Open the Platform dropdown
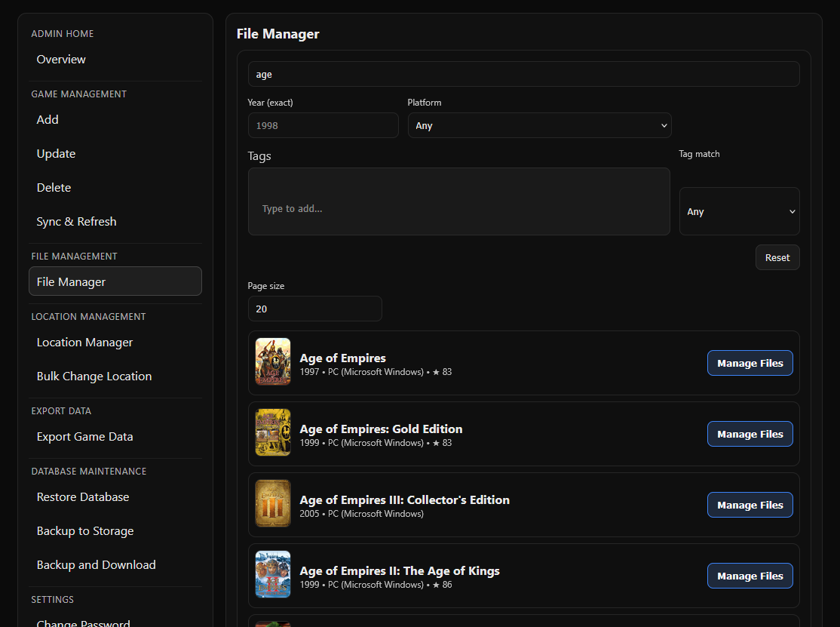Viewport: 840px width, 627px height. point(539,125)
